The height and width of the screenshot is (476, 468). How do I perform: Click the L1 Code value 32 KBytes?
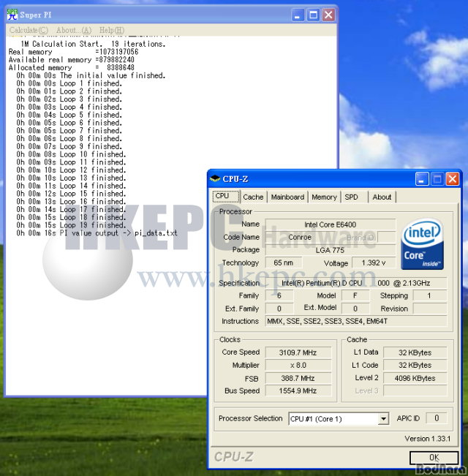[x=415, y=365]
